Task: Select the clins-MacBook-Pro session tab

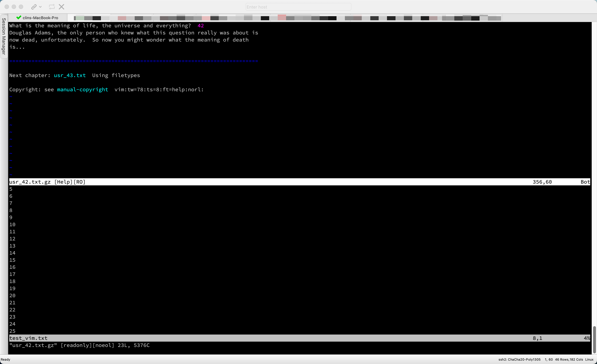Action: [x=37, y=18]
